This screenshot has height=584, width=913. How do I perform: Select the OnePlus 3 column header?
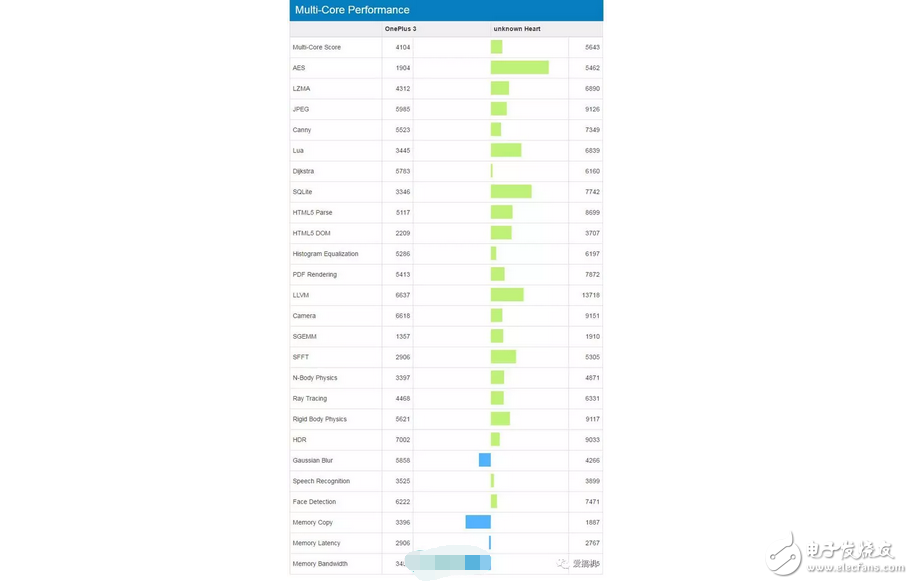click(400, 29)
